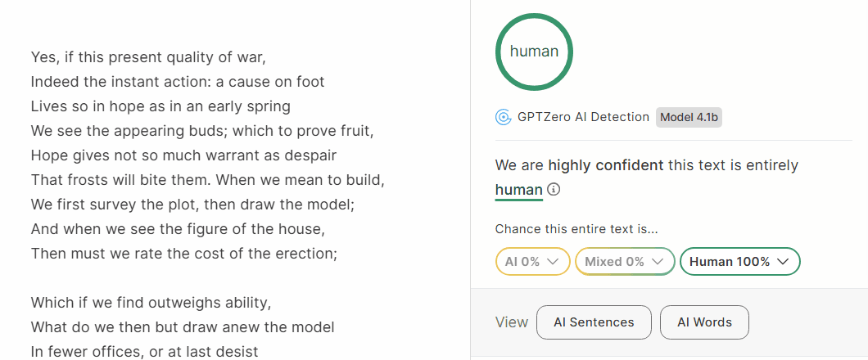868x360 pixels.
Task: Click the "View" label beside AI Sentences
Action: (x=512, y=322)
